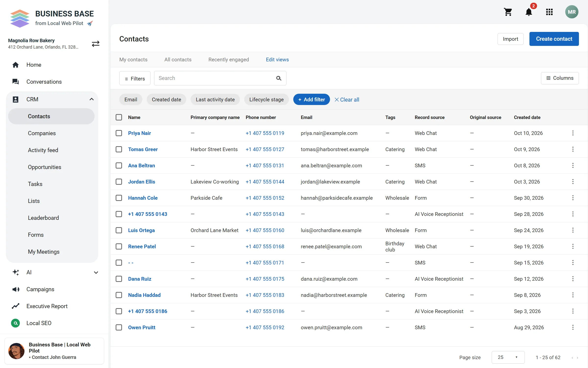The height and width of the screenshot is (368, 588).
Task: Expand the AI sidebar section
Action: (96, 272)
